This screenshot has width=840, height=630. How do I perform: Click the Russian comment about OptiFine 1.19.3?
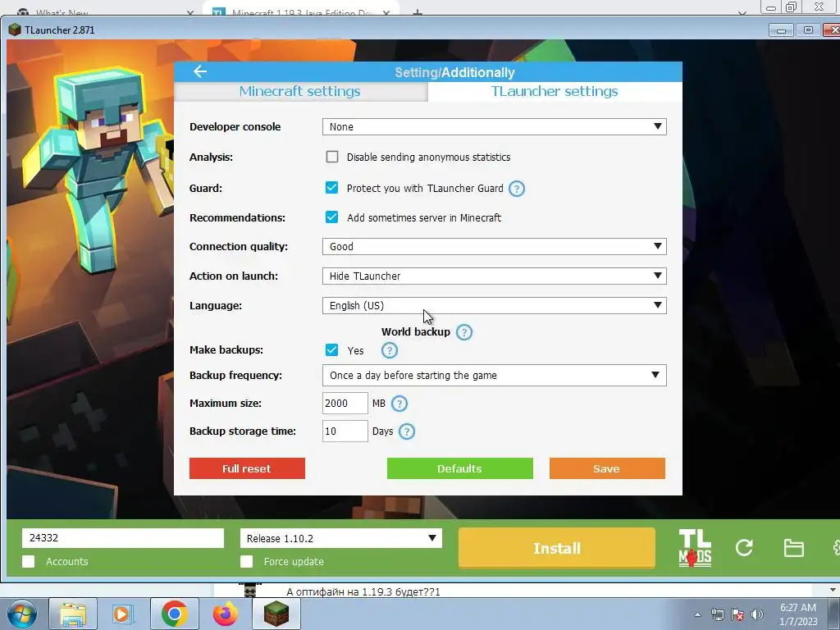(363, 591)
